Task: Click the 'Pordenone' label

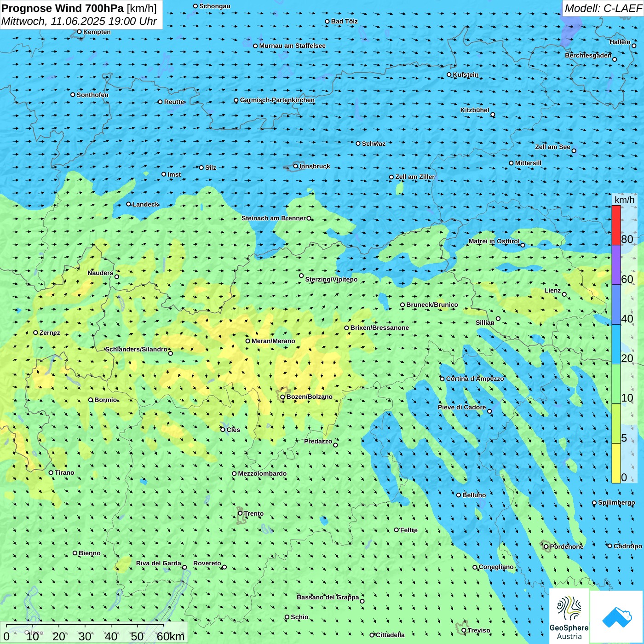Action: 567,546
